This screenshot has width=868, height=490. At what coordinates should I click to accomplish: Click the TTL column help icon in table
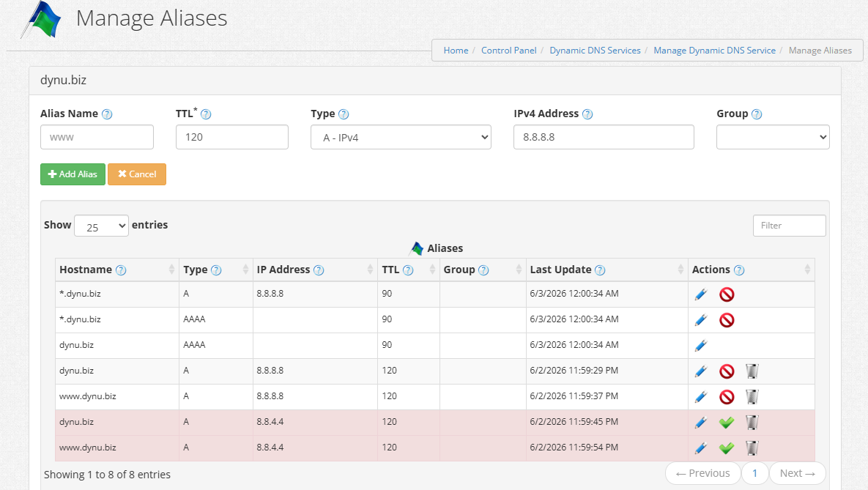408,270
